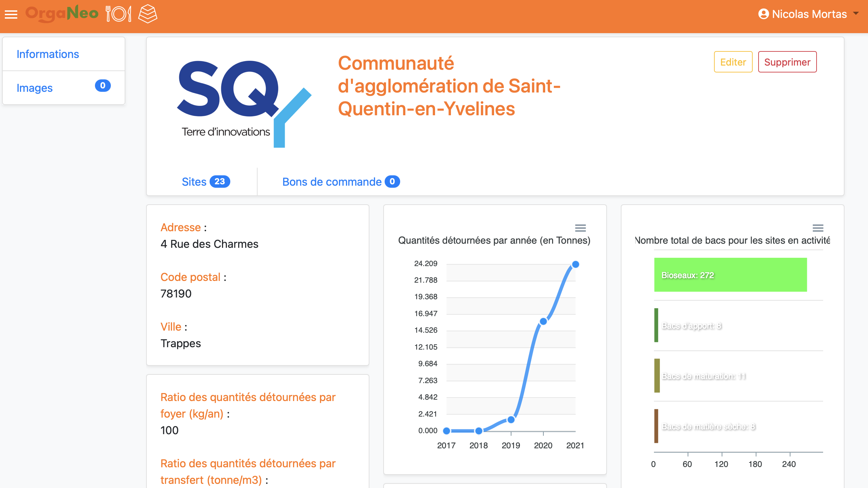Viewport: 868px width, 488px height.
Task: Click the Ville label
Action: (x=171, y=327)
